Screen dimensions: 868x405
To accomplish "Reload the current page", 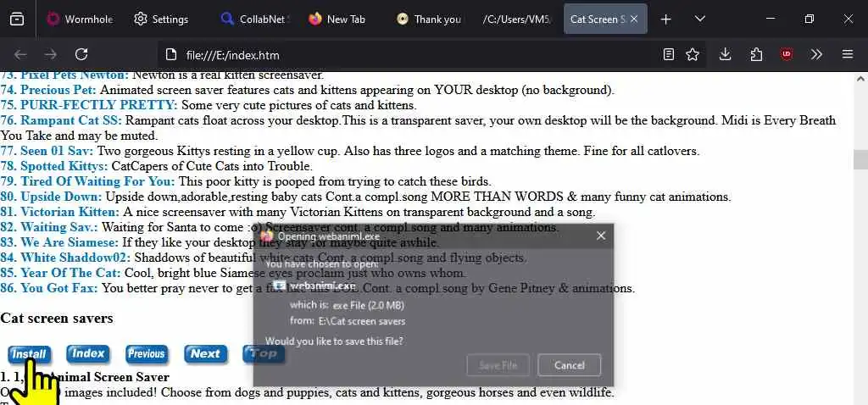I will 81,54.
